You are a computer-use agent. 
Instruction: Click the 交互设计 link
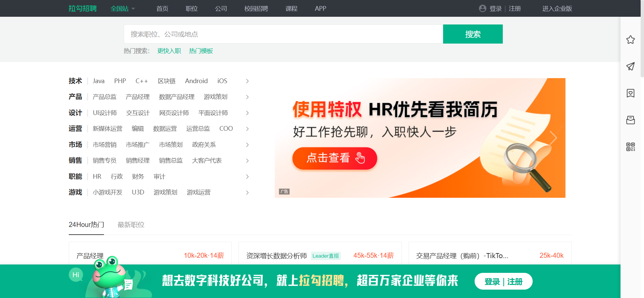[x=138, y=113]
